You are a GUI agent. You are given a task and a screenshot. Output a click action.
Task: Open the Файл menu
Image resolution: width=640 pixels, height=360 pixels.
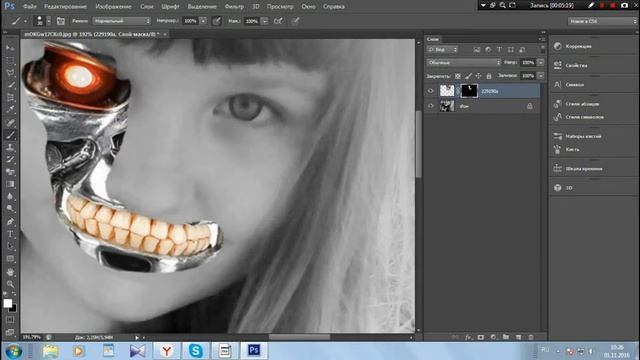29,7
